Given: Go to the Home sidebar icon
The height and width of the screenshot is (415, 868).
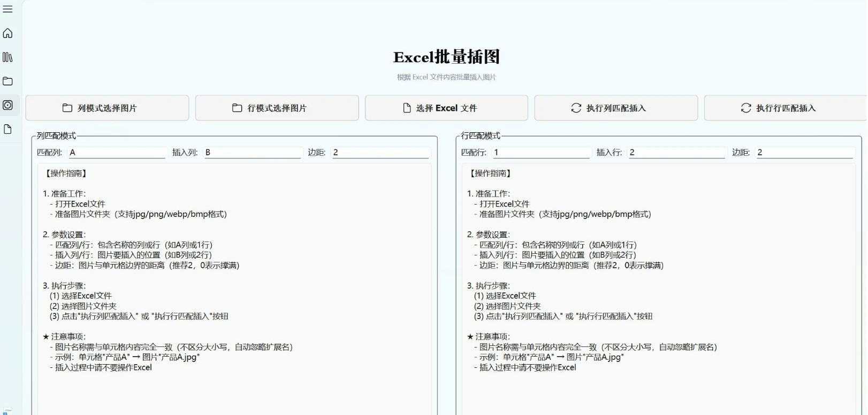Looking at the screenshot, I should click(x=7, y=33).
